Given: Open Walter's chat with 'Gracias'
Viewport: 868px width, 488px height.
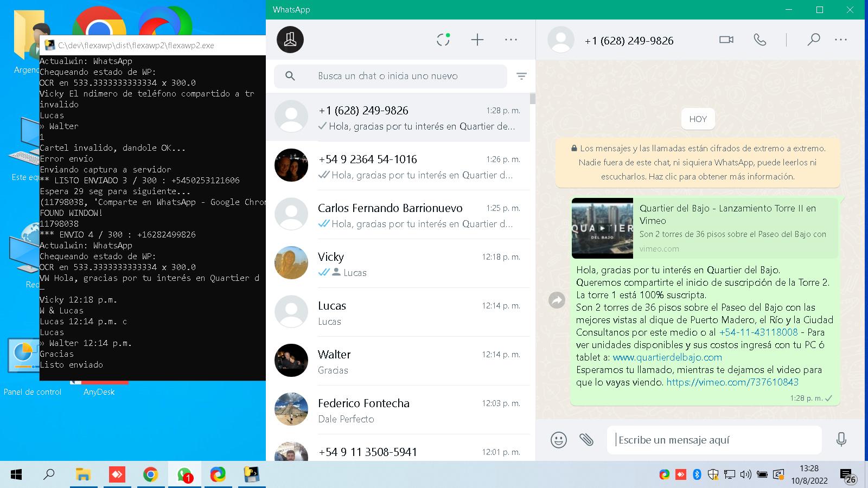Looking at the screenshot, I should (x=398, y=362).
